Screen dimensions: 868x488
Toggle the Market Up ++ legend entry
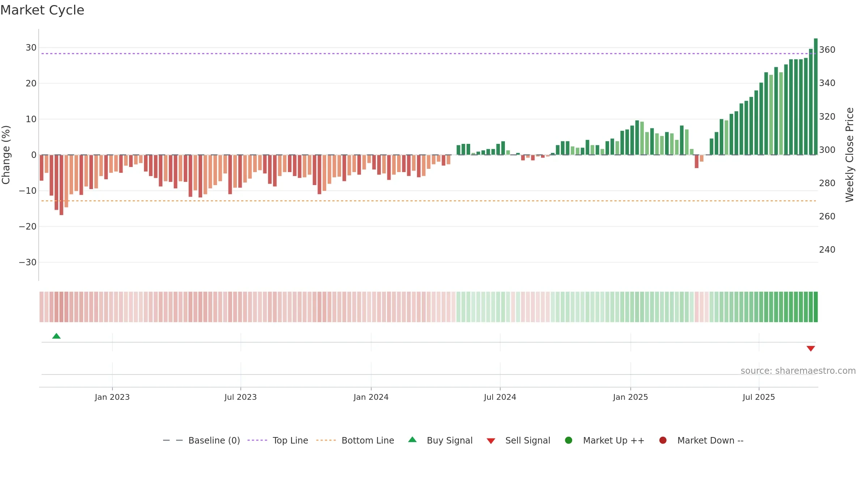point(605,440)
